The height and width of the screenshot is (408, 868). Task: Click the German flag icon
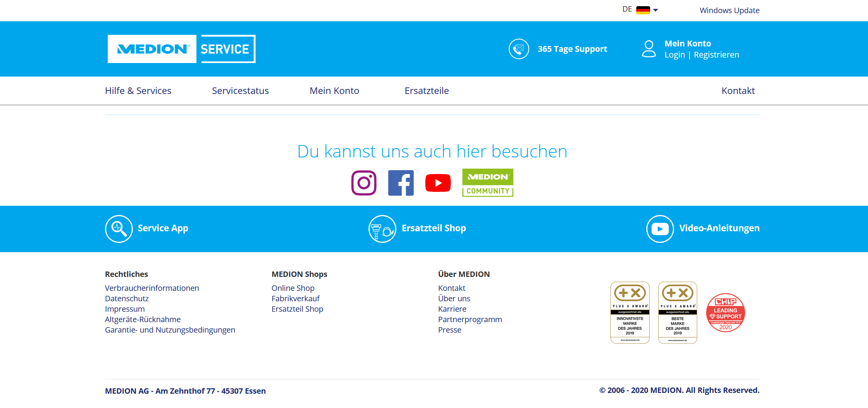click(x=643, y=10)
